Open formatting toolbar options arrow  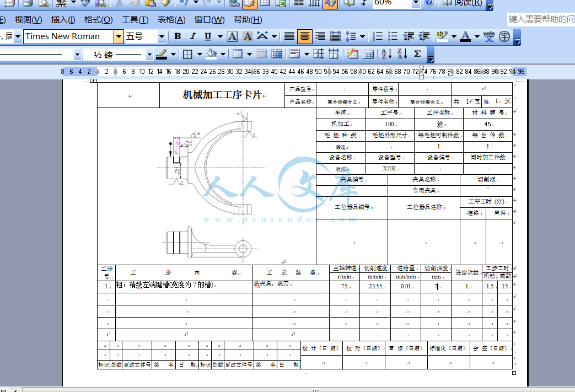pyautogui.click(x=518, y=37)
